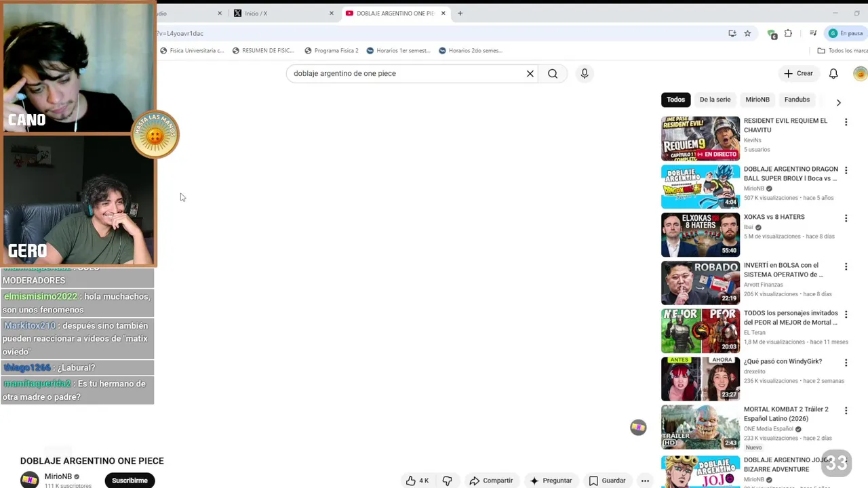Click the Crear button

click(798, 73)
